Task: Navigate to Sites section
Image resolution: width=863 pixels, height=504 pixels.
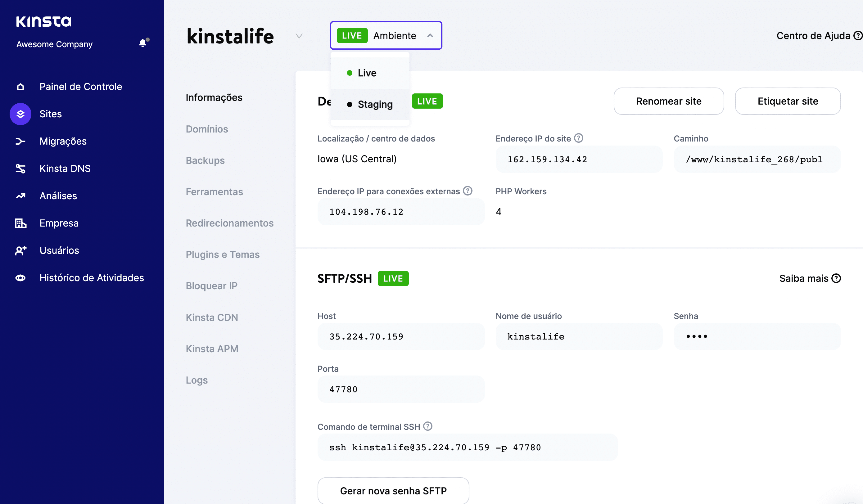Action: click(x=50, y=113)
